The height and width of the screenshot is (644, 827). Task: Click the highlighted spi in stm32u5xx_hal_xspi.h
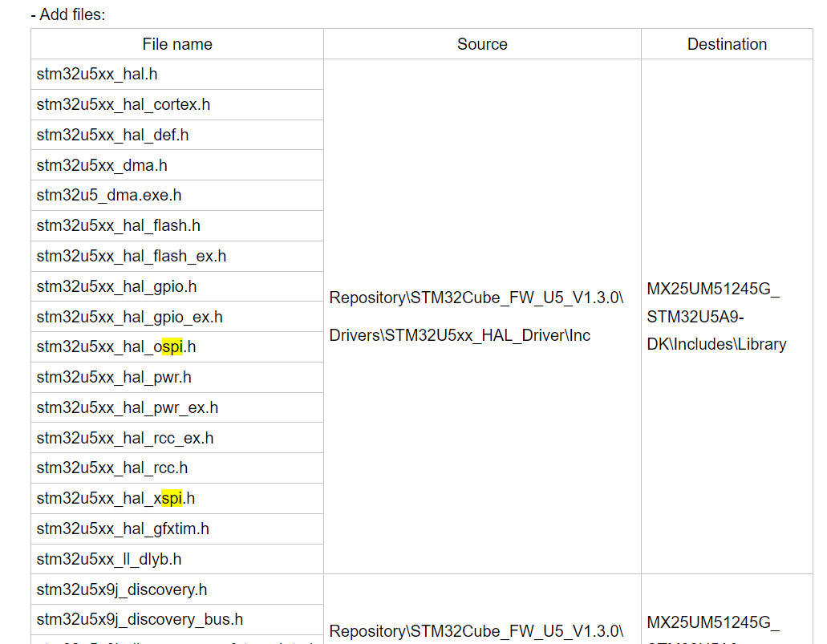point(172,498)
